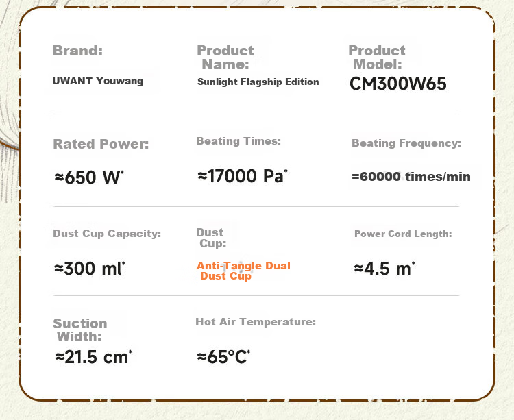
Task: Select UWANT Youwang brand text
Action: coord(98,81)
